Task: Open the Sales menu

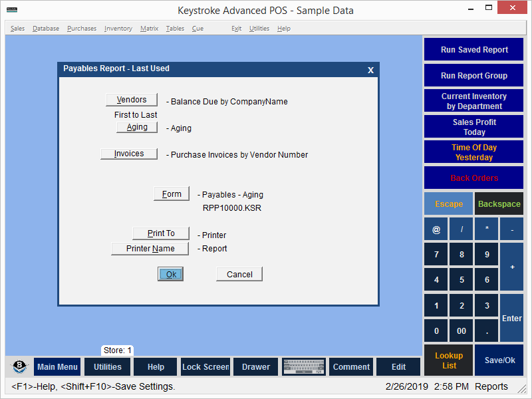Action: pos(17,29)
